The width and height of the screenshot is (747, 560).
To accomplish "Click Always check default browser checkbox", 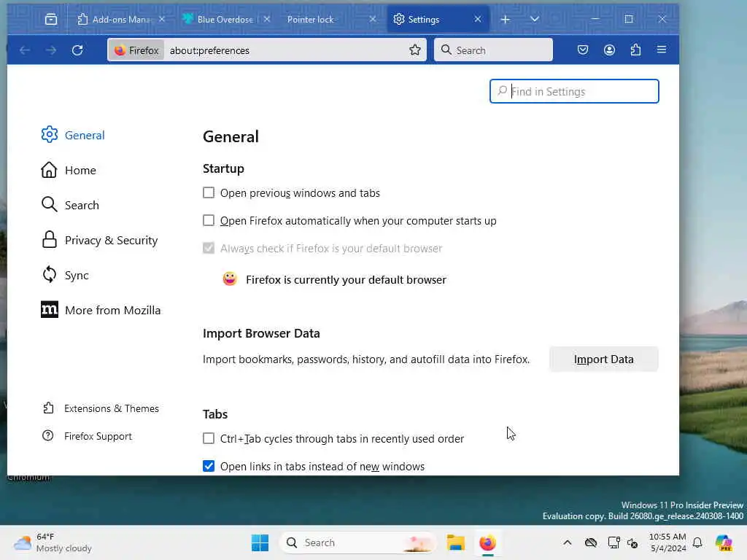I will tap(209, 248).
